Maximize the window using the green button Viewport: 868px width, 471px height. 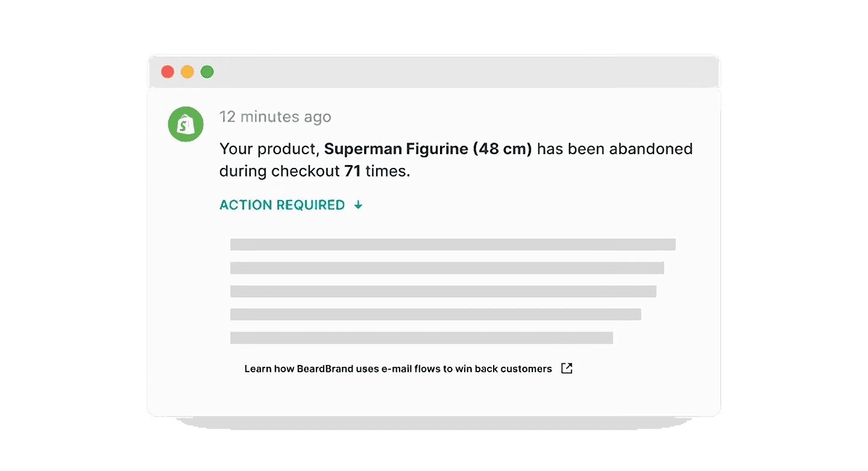pyautogui.click(x=207, y=72)
